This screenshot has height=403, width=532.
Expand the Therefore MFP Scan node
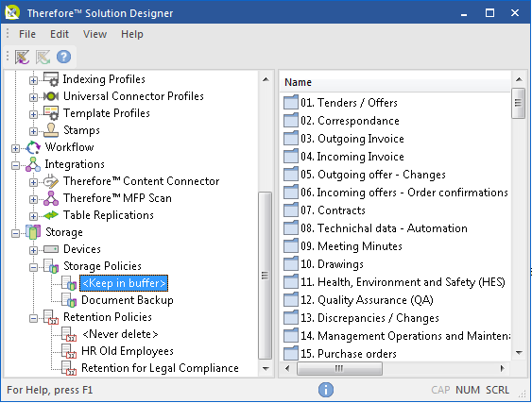[x=33, y=200]
